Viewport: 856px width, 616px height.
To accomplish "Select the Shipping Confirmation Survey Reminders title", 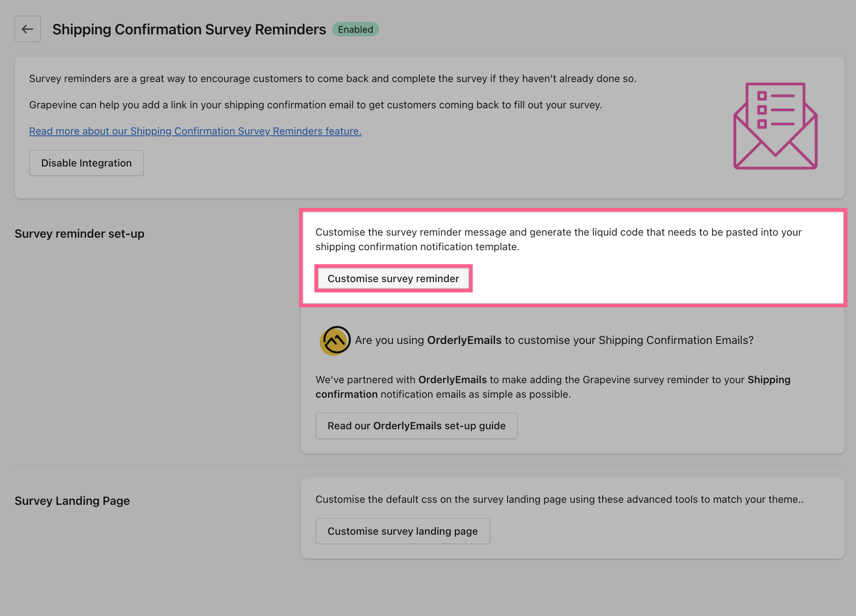I will (x=189, y=29).
